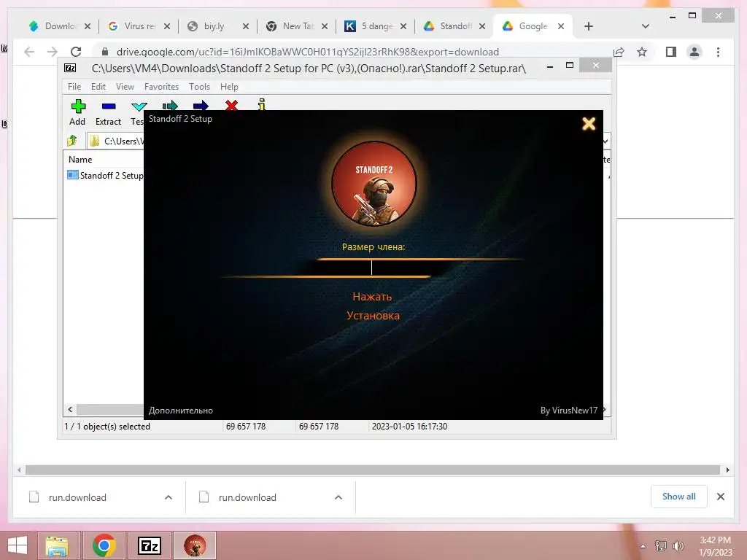Expand options for second run.download item
The width and height of the screenshot is (747, 560).
click(x=338, y=497)
